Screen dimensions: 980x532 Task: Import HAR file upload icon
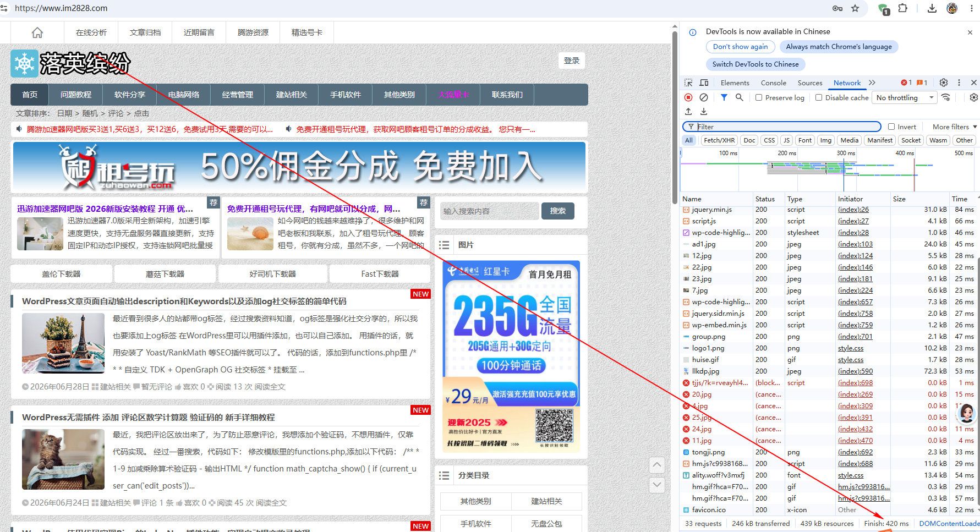tap(688, 112)
